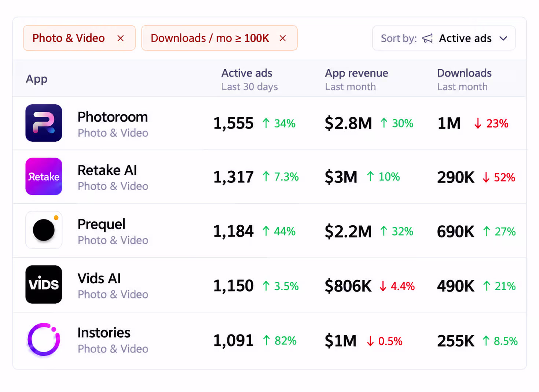539x392 pixels.
Task: Open the Instories app name
Action: (104, 333)
